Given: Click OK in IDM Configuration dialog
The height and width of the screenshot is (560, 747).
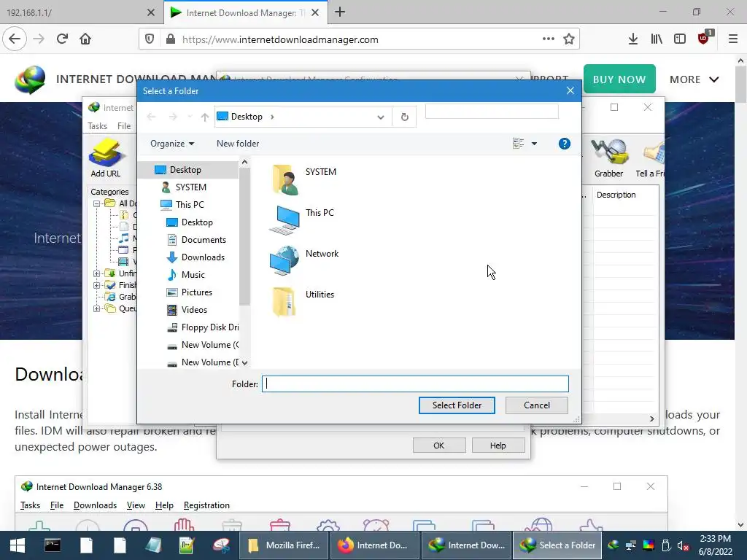Looking at the screenshot, I should pyautogui.click(x=438, y=446).
